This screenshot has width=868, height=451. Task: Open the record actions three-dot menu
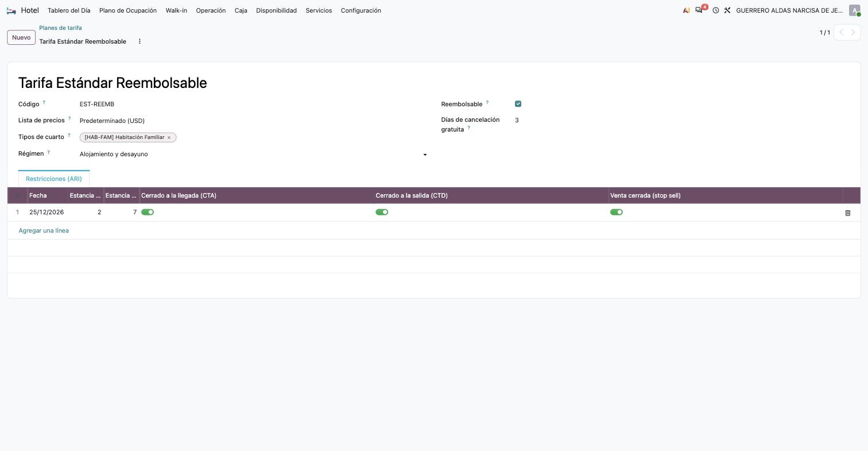(139, 41)
